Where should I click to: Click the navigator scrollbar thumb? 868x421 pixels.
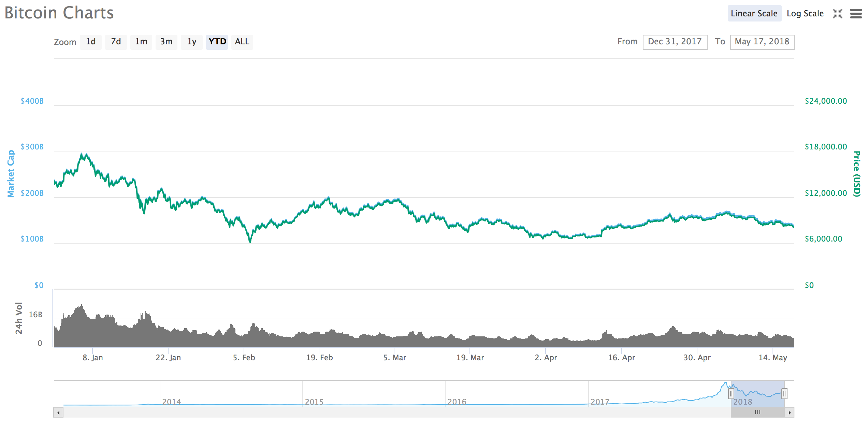pos(757,412)
